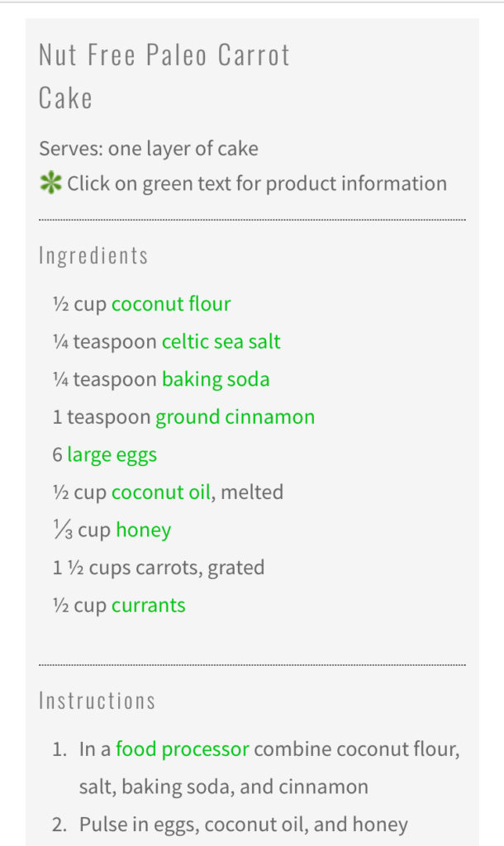Click the word 'melted' after coconut oil
Screen dimensions: 504x846
pyautogui.click(x=253, y=492)
